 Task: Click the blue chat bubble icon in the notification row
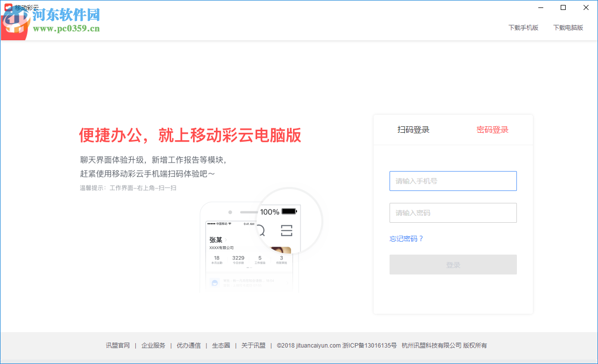(x=214, y=283)
